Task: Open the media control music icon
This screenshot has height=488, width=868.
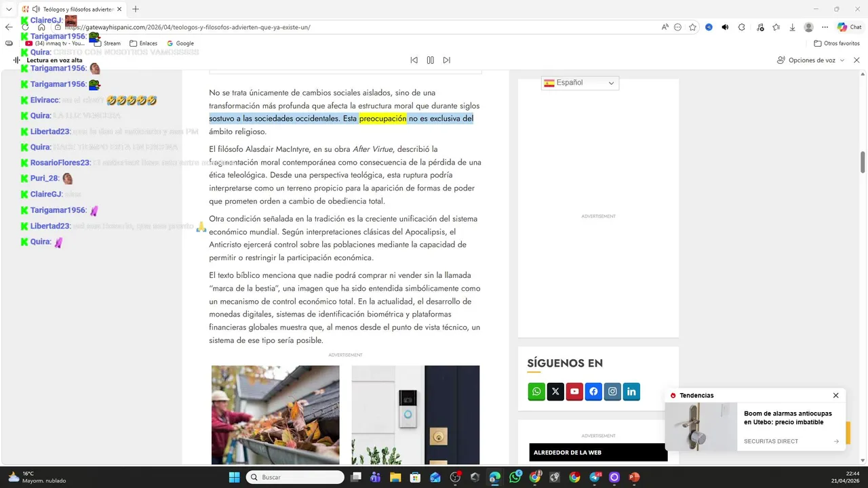Action: point(759,27)
